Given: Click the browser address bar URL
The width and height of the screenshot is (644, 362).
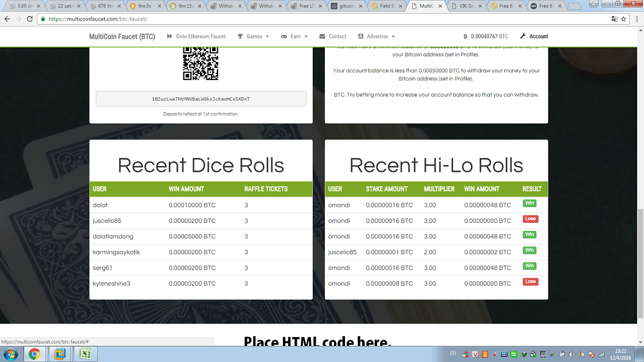Looking at the screenshot, I should (x=98, y=19).
